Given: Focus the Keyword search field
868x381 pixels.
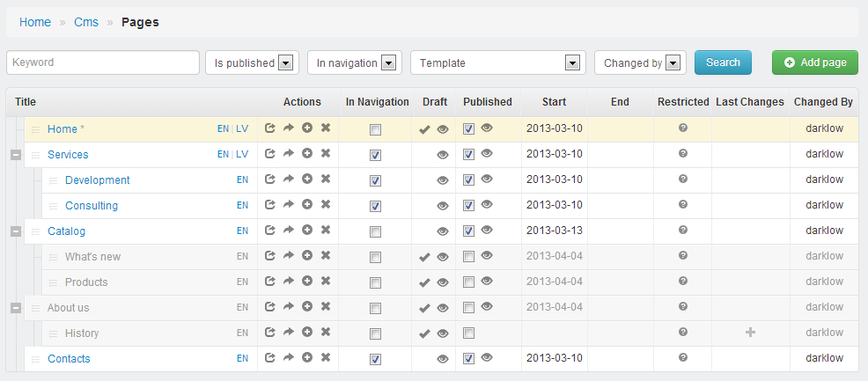Looking at the screenshot, I should [x=103, y=62].
